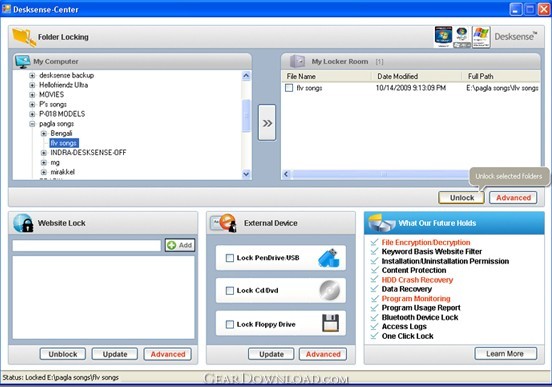The width and height of the screenshot is (552, 387).
Task: Tick the flv songs checkbox in Locker Room
Action: click(289, 88)
